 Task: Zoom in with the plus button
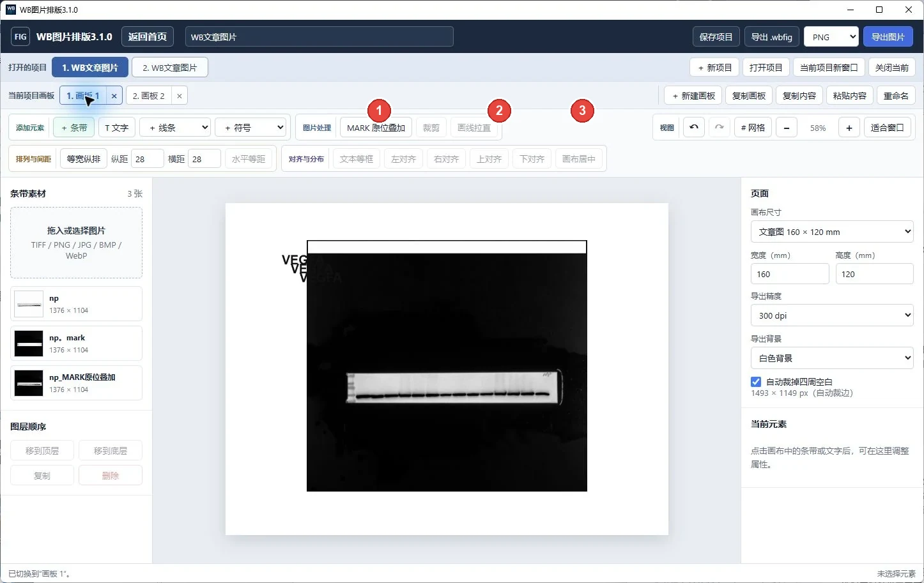pyautogui.click(x=849, y=128)
